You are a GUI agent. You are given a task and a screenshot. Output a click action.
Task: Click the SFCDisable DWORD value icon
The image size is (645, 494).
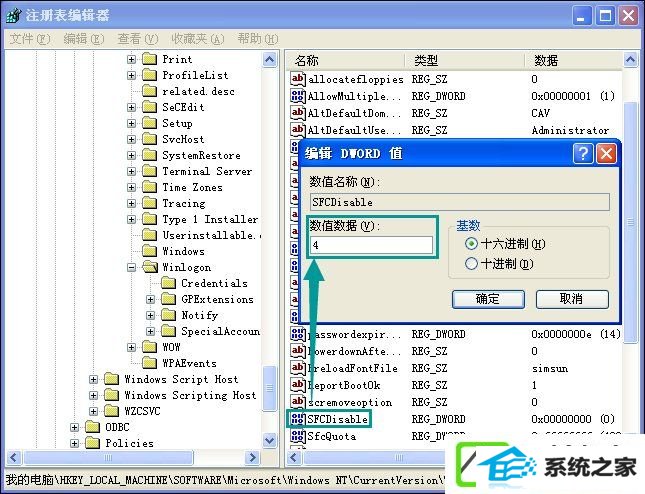297,419
